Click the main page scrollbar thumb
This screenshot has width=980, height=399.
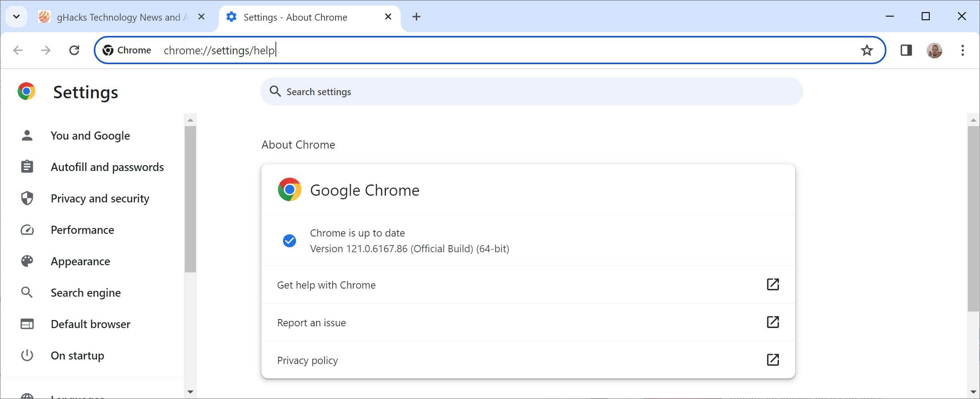point(973,219)
